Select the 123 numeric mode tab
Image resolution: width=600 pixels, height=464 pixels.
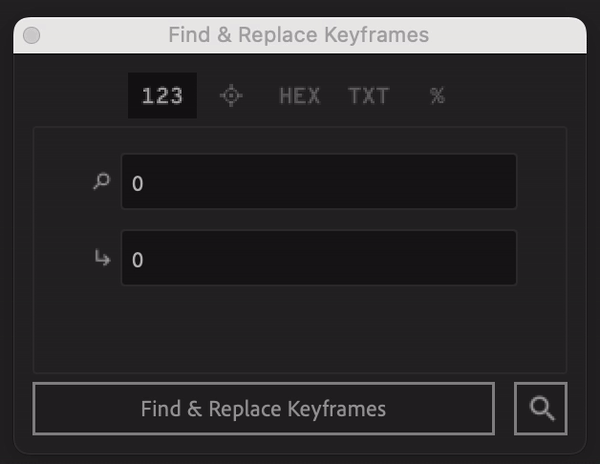click(162, 95)
